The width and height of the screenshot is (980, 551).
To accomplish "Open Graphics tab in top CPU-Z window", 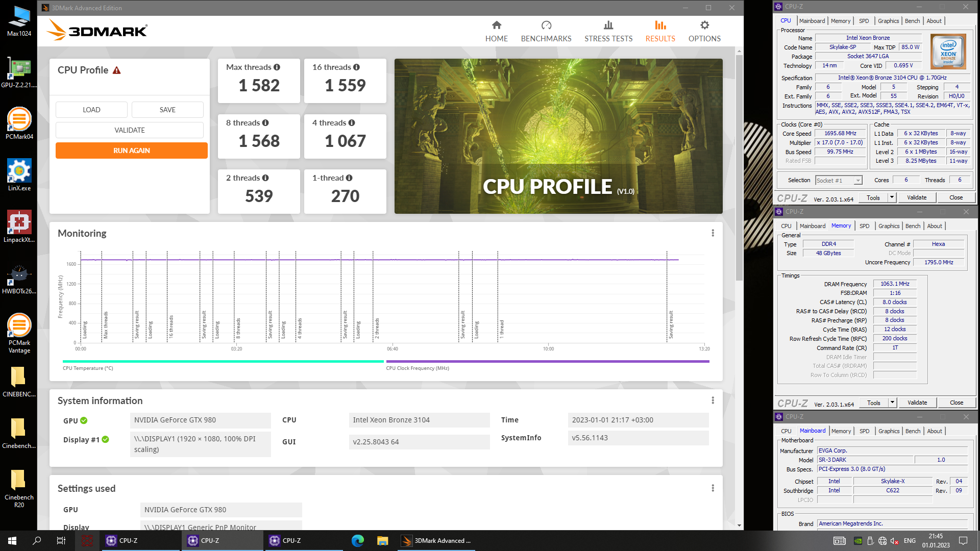I will point(888,21).
